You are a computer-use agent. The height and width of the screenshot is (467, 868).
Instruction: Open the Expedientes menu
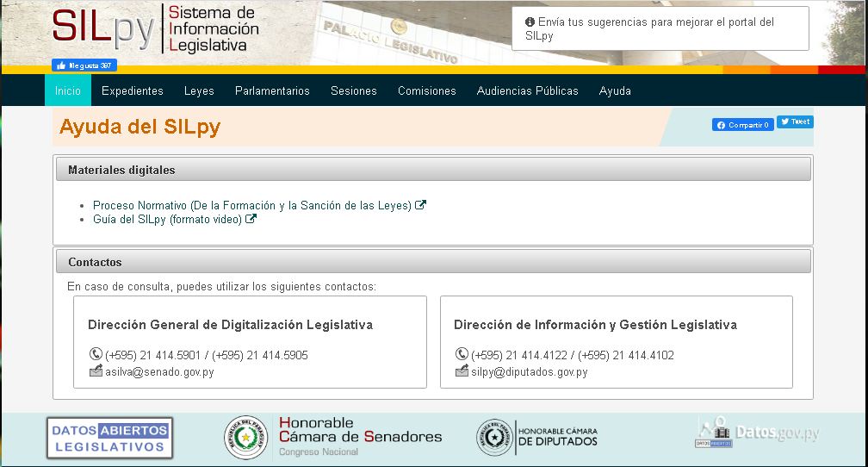[133, 90]
